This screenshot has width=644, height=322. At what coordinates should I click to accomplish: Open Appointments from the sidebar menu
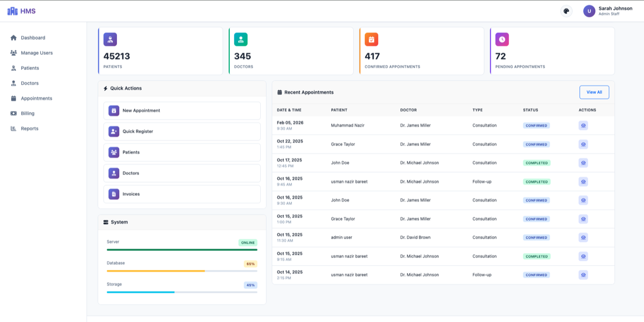(x=37, y=98)
